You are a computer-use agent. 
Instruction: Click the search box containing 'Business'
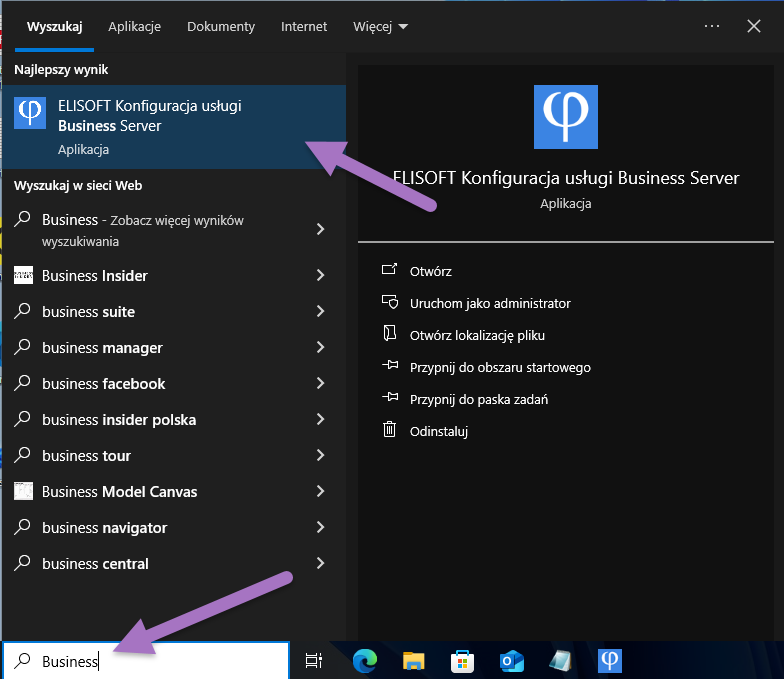point(150,661)
